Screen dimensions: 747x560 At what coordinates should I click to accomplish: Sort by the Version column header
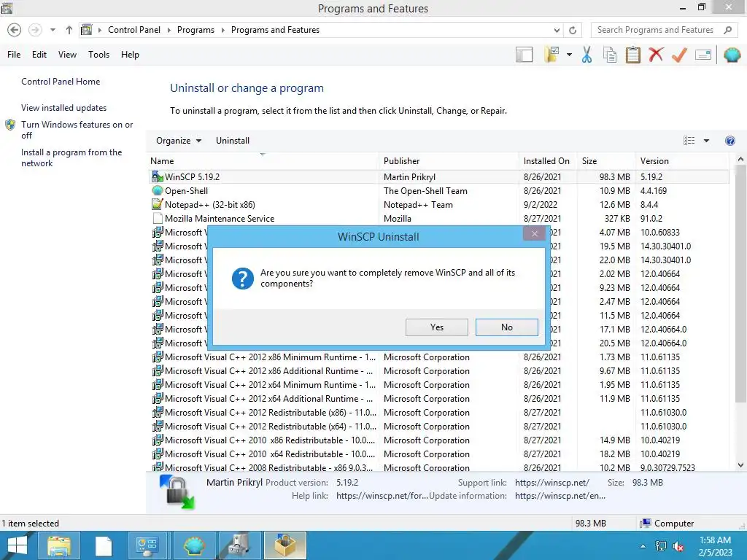[684, 161]
